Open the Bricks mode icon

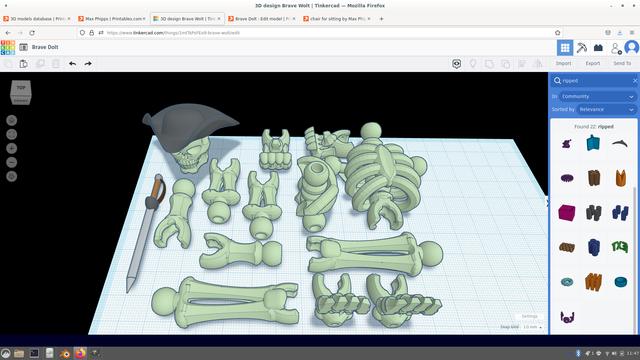pos(598,48)
